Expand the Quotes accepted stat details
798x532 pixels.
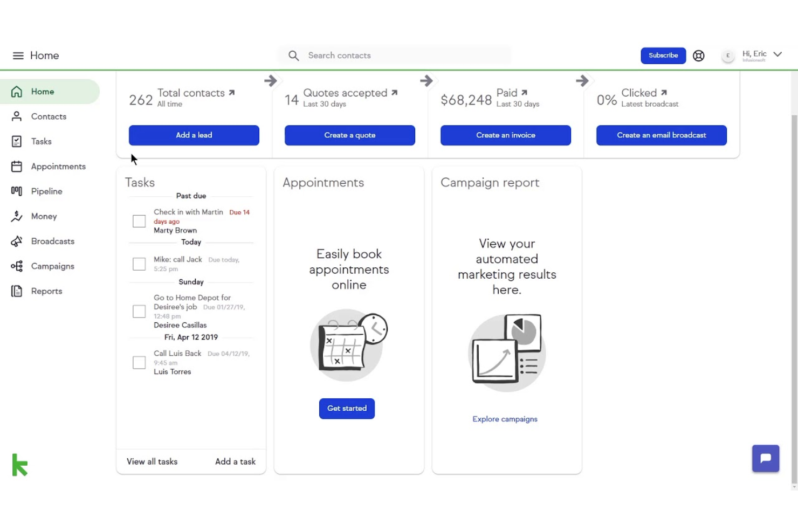pos(394,92)
